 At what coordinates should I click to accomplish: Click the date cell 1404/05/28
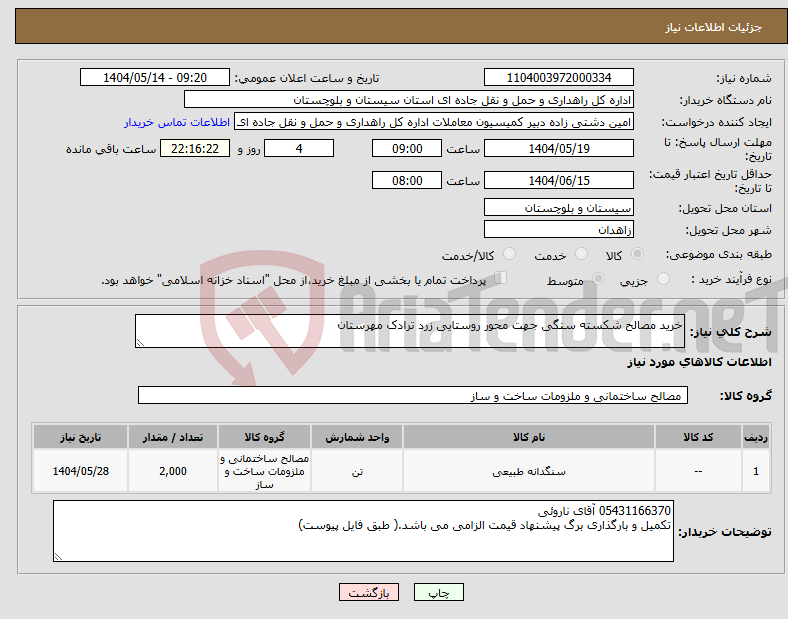point(80,471)
